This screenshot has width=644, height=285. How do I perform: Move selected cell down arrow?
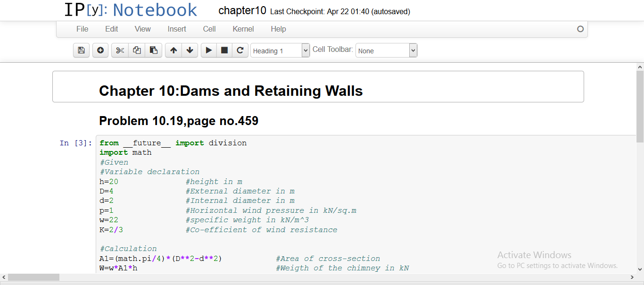point(190,50)
